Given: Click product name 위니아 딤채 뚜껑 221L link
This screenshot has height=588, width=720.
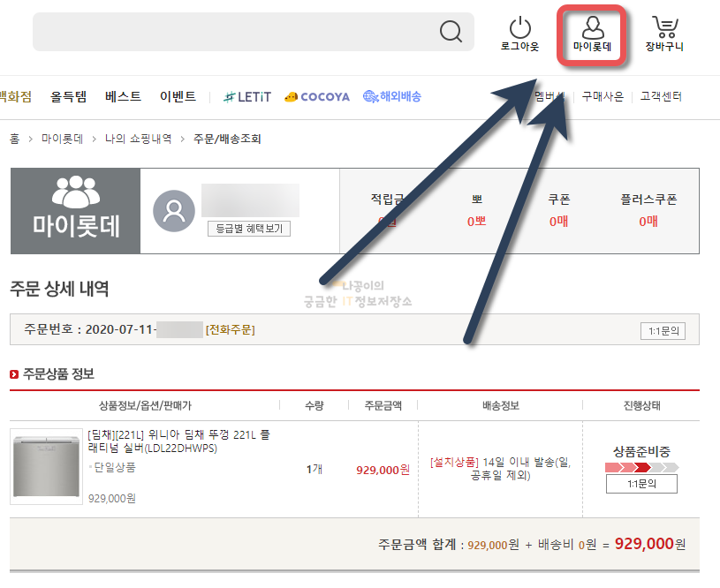Looking at the screenshot, I should pyautogui.click(x=179, y=441).
